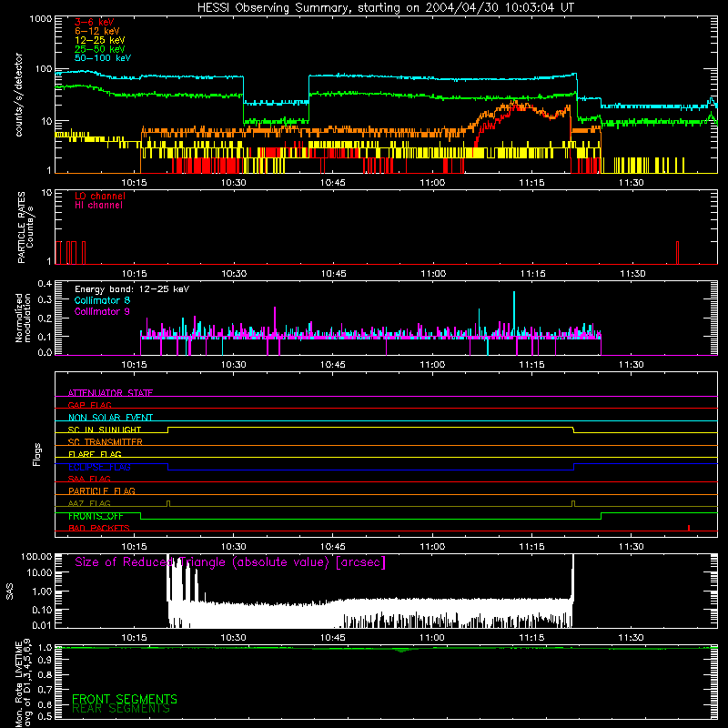Viewport: 728px width, 728px height.
Task: Click the REAR SEGMENTS legend label
Action: pyautogui.click(x=121, y=709)
